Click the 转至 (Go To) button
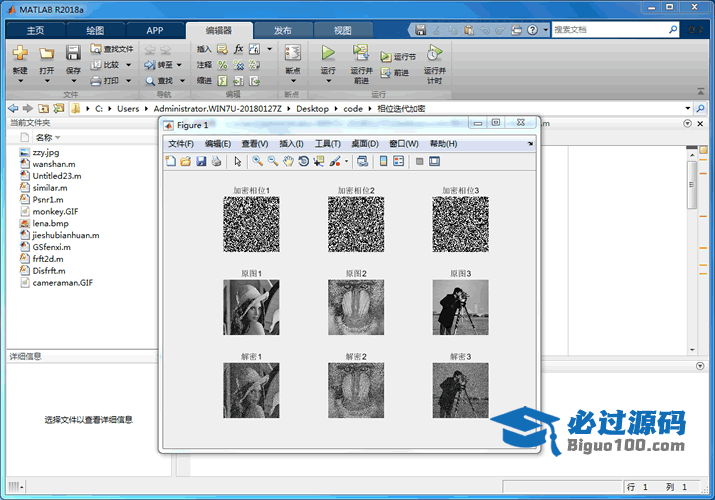This screenshot has width=715, height=500. pyautogui.click(x=159, y=65)
